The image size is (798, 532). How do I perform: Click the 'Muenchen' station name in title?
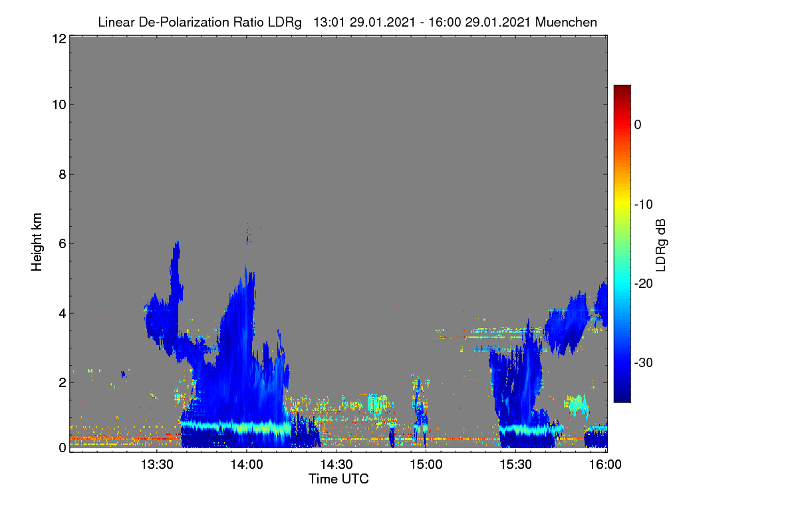566,22
